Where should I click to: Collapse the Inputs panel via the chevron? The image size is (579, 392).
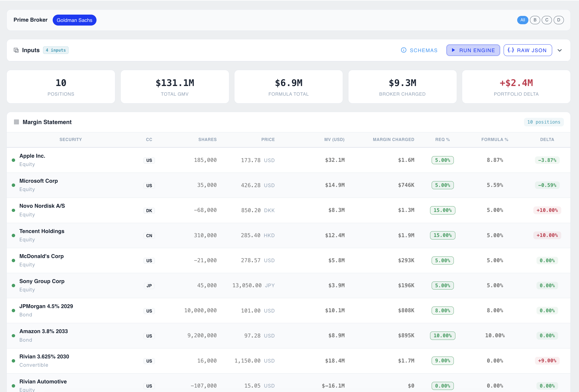(560, 50)
